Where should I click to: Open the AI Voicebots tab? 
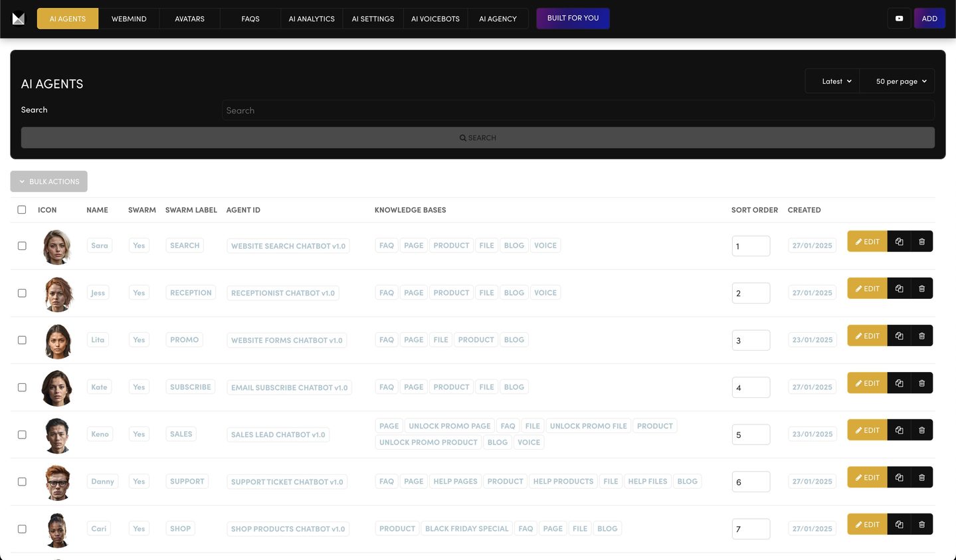point(435,19)
